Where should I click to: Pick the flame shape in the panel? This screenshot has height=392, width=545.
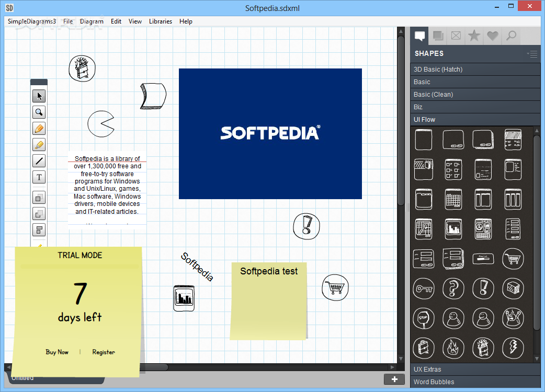[453, 348]
